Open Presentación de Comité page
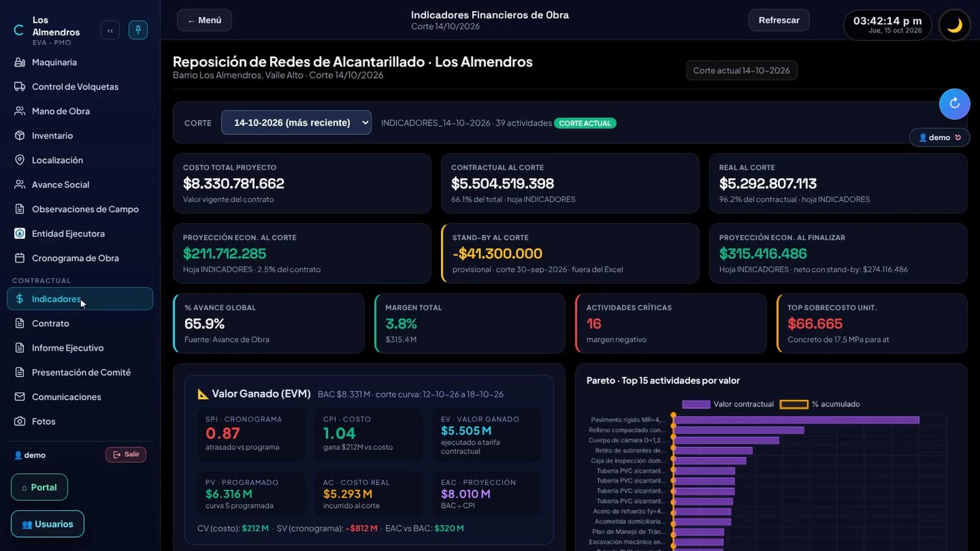The height and width of the screenshot is (551, 980). (x=81, y=372)
